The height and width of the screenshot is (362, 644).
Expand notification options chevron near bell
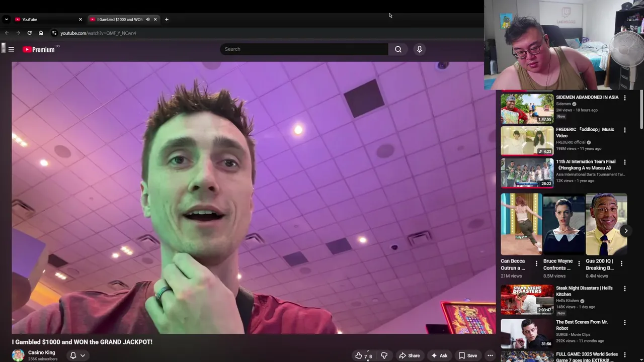point(83,355)
